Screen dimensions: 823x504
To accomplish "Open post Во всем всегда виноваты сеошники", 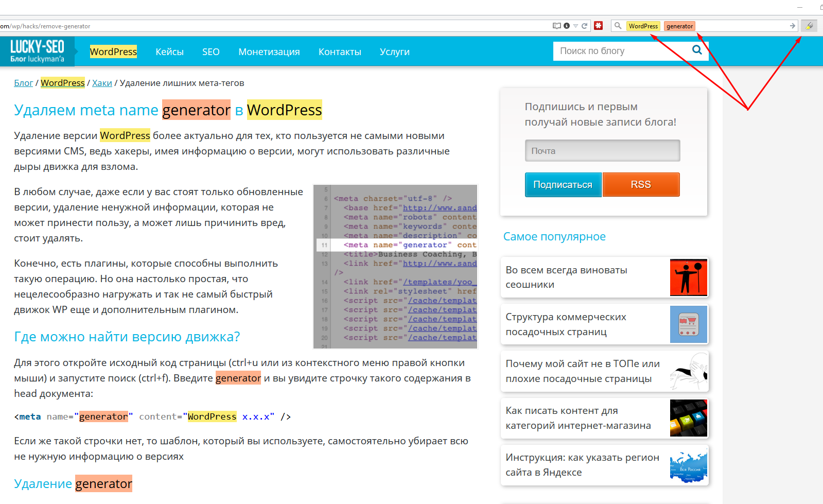I will click(566, 277).
